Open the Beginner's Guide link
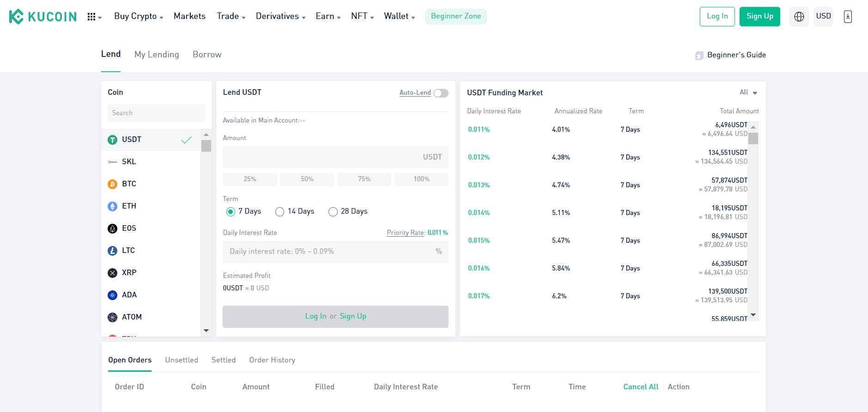The height and width of the screenshot is (412, 868). [736, 55]
